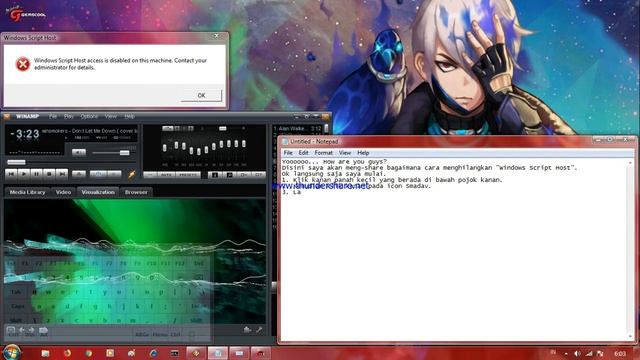640x360 pixels.
Task: Click the taskbar clock 6:03
Action: [620, 353]
